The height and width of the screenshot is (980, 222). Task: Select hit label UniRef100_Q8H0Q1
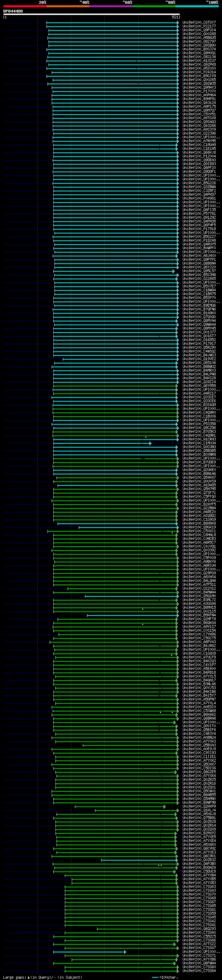pyautogui.click(x=199, y=53)
